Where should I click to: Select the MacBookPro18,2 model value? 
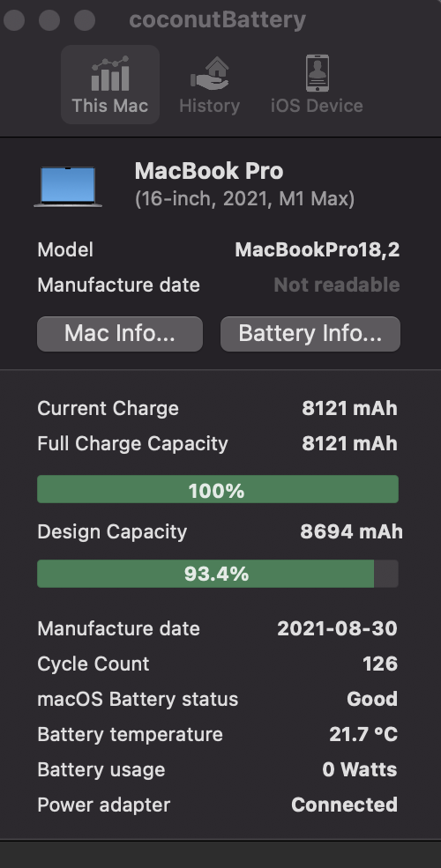[317, 249]
